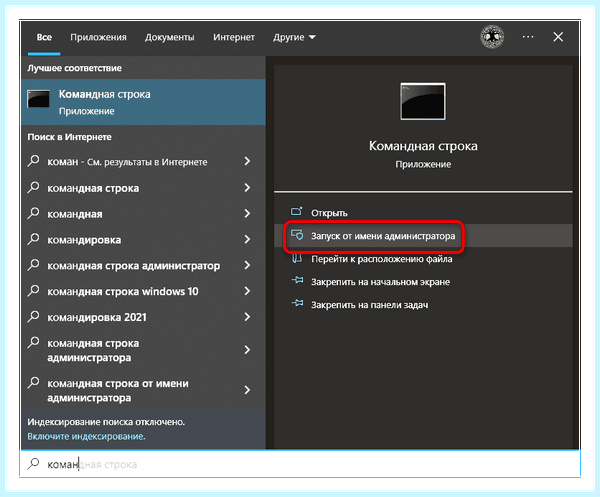The height and width of the screenshot is (497, 600).
Task: Expand the Другие dropdown
Action: pos(294,37)
